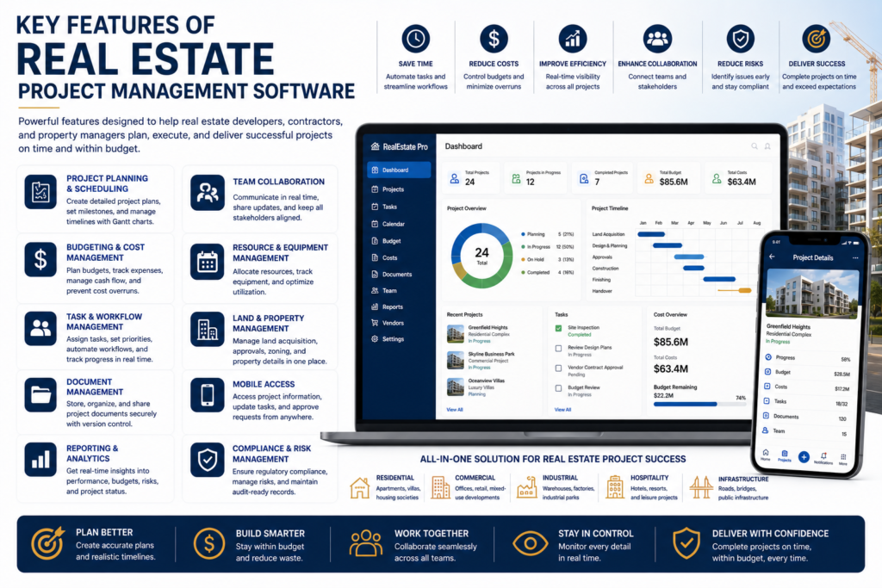Click the Budgeting & Cost Management icon
Image resolution: width=882 pixels, height=588 pixels.
pos(40,260)
